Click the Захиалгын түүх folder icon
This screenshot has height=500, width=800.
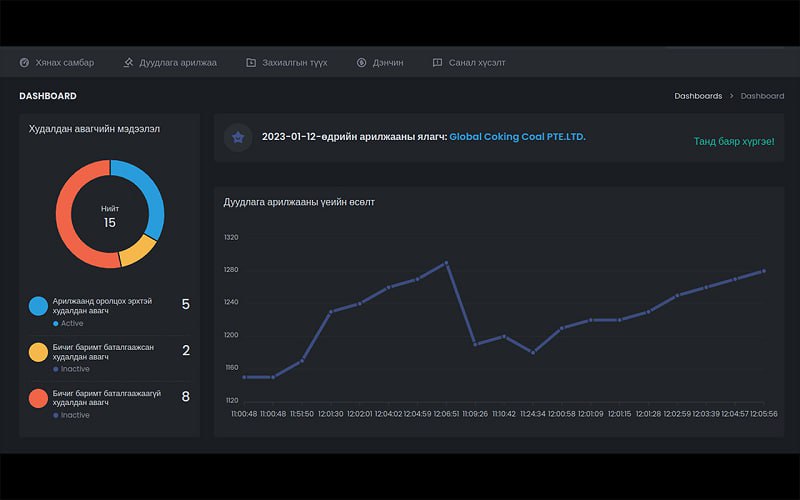coord(251,63)
